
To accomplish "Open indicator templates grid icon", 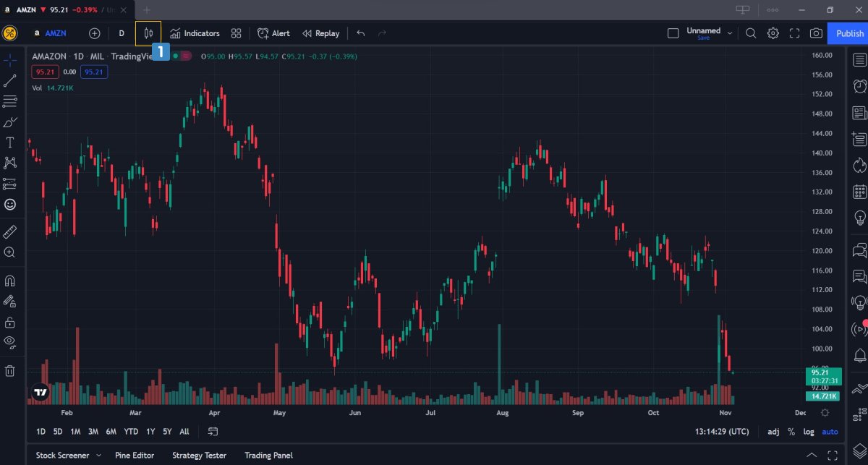I will coord(236,33).
